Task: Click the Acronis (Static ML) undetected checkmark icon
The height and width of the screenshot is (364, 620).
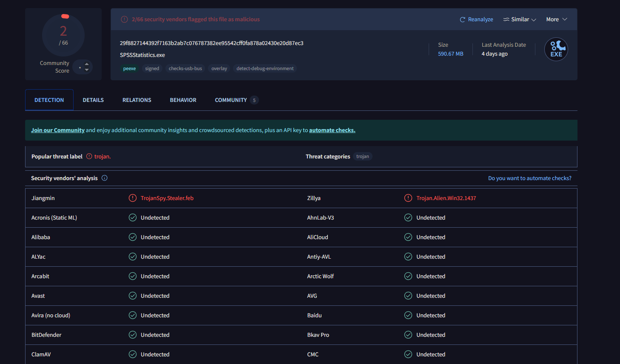Action: point(133,217)
